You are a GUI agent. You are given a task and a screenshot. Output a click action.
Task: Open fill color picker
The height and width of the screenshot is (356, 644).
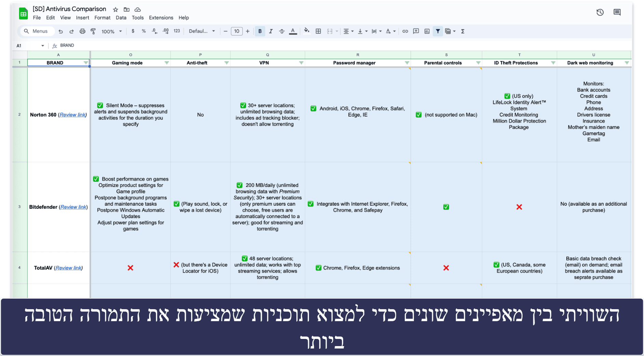pos(307,31)
